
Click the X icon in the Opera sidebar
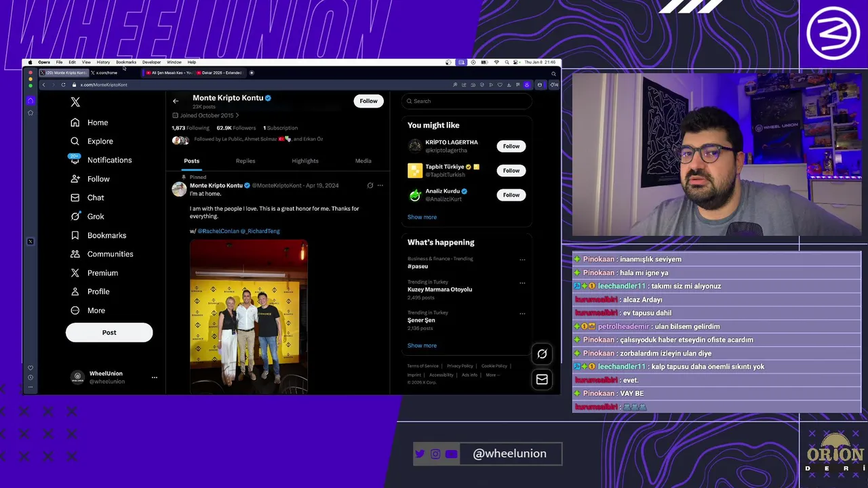click(31, 242)
